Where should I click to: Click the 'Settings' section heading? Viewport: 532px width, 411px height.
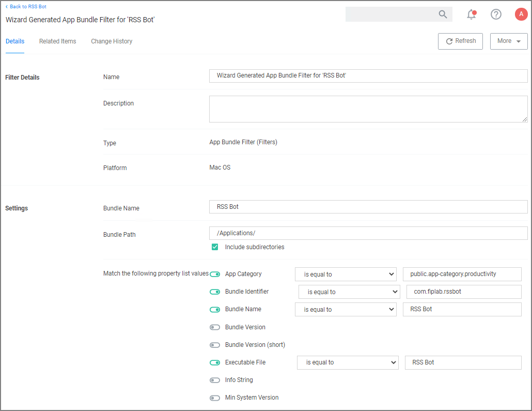(17, 208)
